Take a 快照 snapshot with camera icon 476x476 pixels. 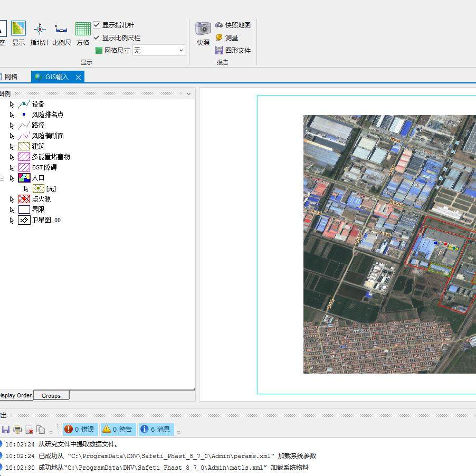(x=203, y=29)
